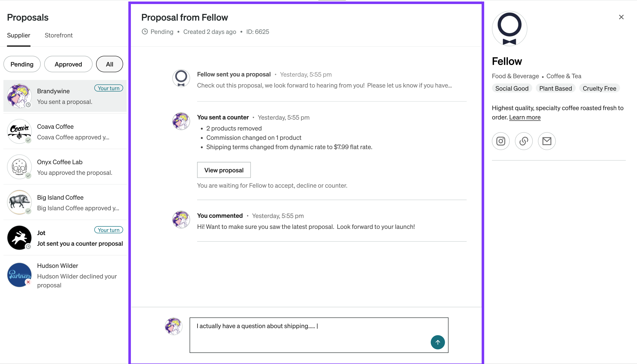Open the Brandywine proposal conversation

pyautogui.click(x=65, y=96)
